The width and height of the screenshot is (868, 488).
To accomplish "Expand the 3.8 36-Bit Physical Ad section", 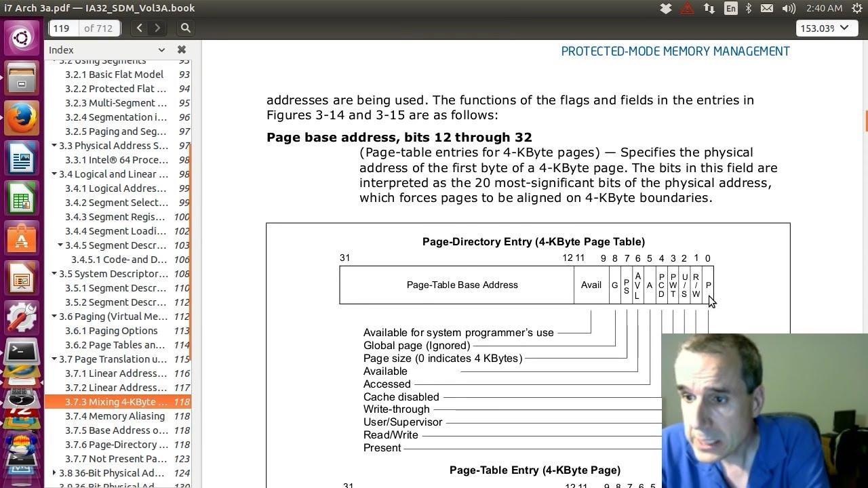I will [x=54, y=473].
